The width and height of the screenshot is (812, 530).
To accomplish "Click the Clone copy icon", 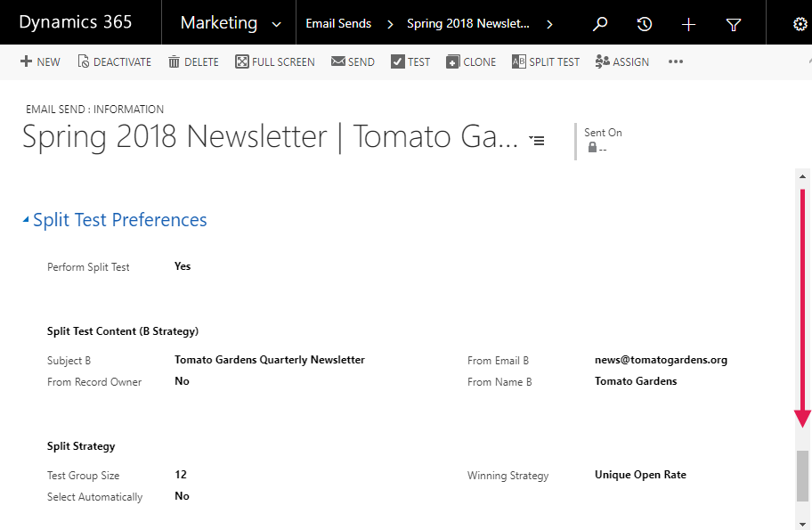I will pyautogui.click(x=453, y=61).
